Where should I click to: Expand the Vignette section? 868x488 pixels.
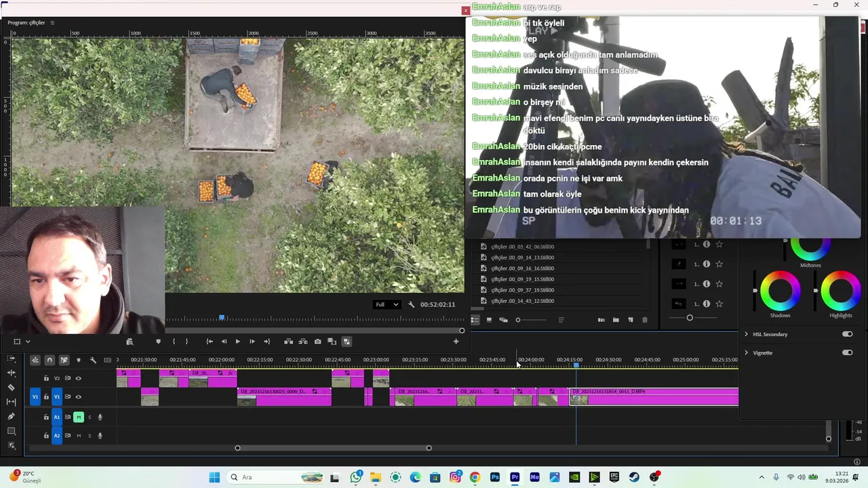click(747, 352)
